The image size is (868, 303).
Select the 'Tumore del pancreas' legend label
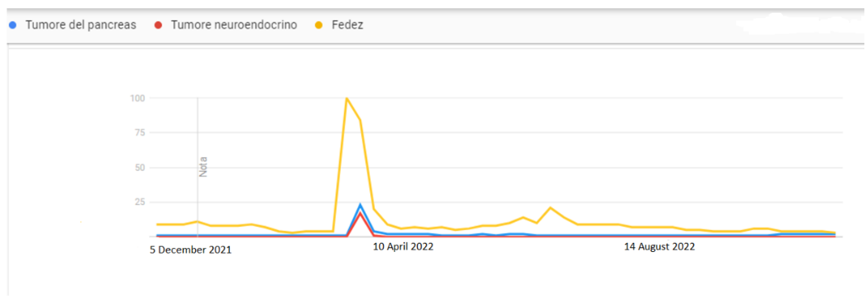coord(81,25)
